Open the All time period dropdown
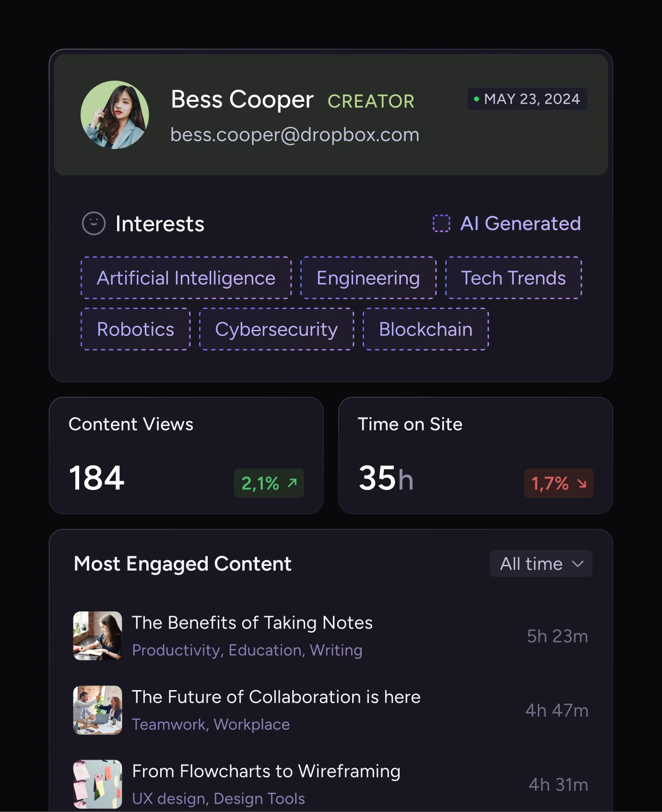The height and width of the screenshot is (812, 662). click(541, 564)
